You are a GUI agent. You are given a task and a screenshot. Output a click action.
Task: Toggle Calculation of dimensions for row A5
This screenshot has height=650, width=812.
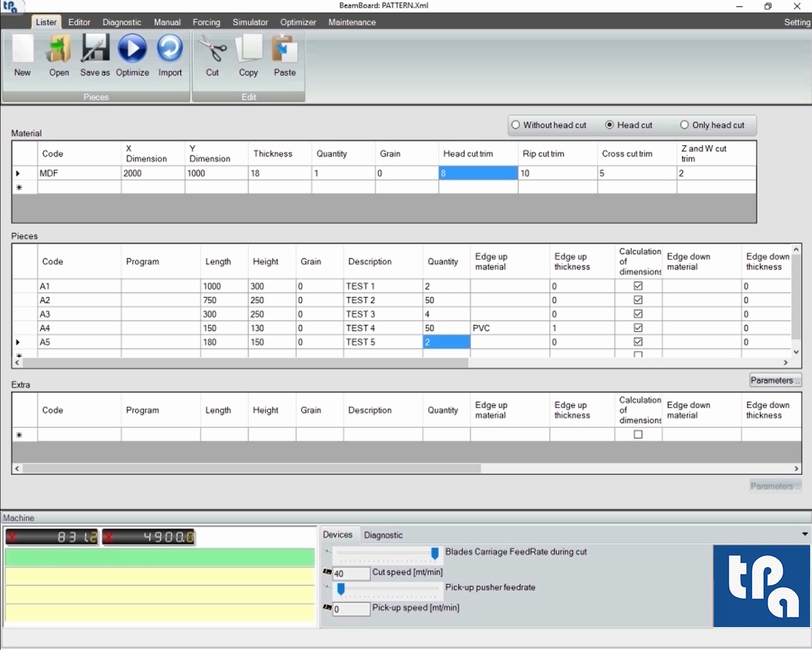tap(638, 342)
